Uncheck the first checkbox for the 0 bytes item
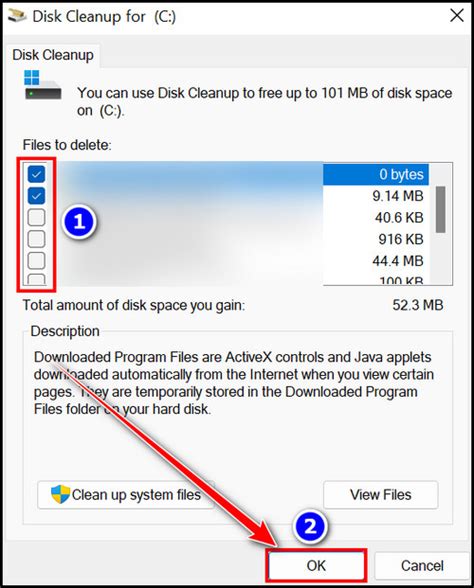The width and height of the screenshot is (474, 588). pos(36,174)
